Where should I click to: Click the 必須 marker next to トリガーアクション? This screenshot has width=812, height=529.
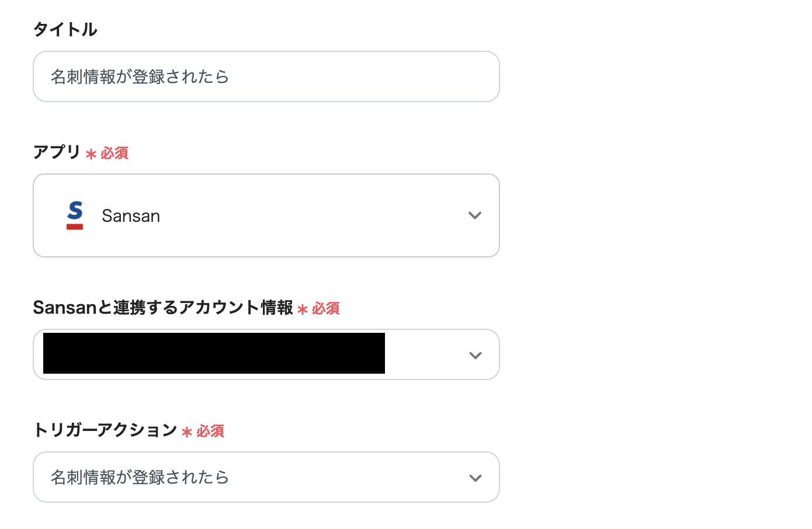[210, 431]
